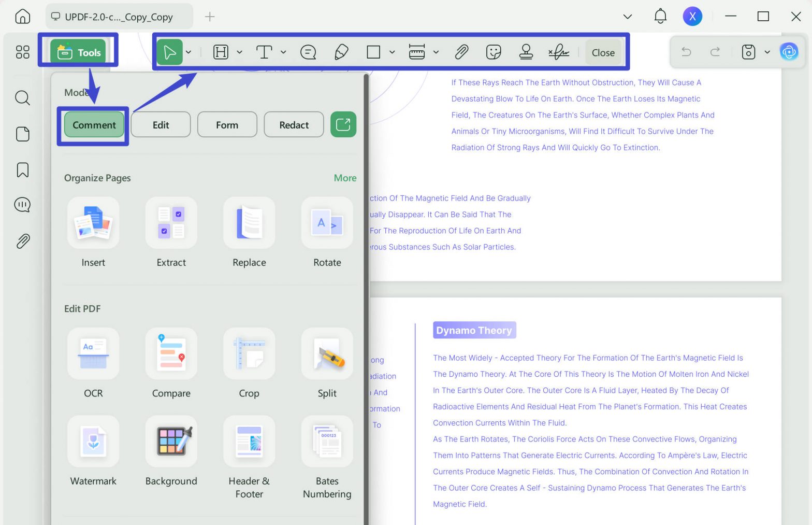This screenshot has height=525, width=812.
Task: Open the user account avatar
Action: tap(692, 16)
